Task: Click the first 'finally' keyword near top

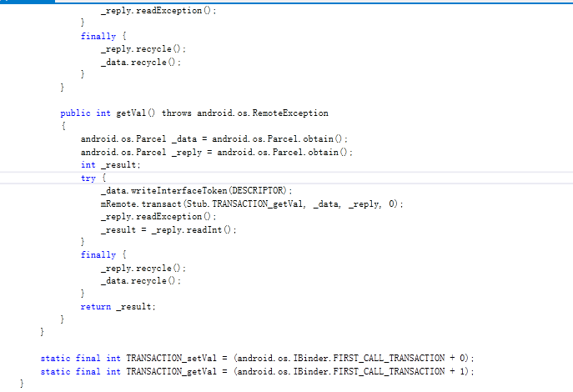Action: click(x=98, y=36)
